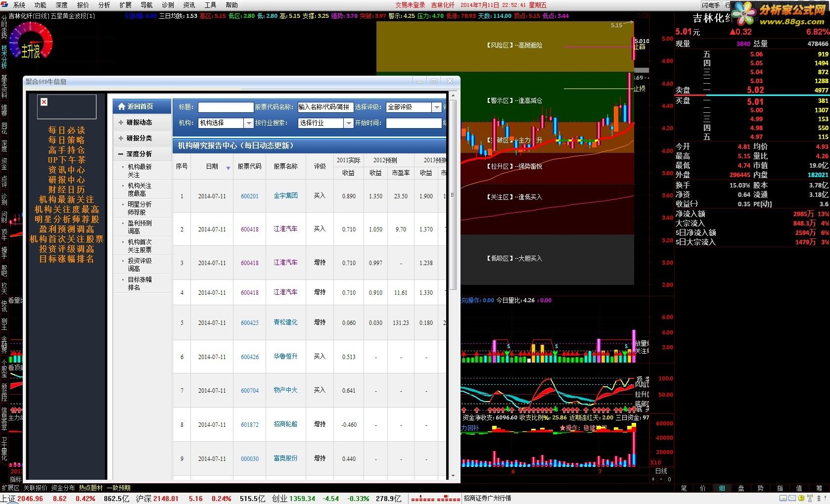Click the 0 reset zoom button under 日线
The height and width of the screenshot is (504, 830).
(669, 479)
